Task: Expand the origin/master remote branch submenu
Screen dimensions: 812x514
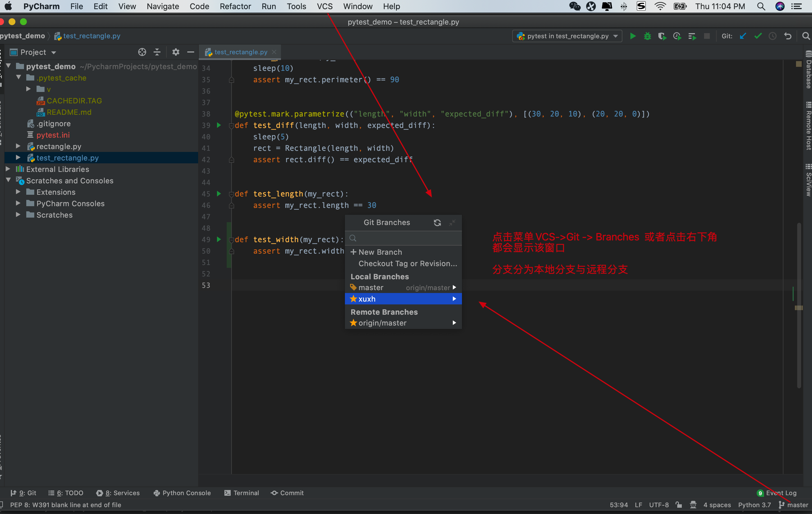Action: tap(454, 323)
